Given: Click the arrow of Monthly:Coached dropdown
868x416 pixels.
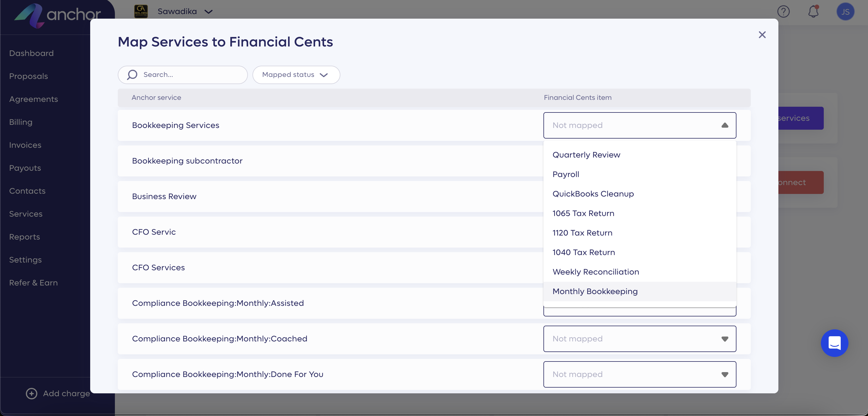Looking at the screenshot, I should click(724, 339).
